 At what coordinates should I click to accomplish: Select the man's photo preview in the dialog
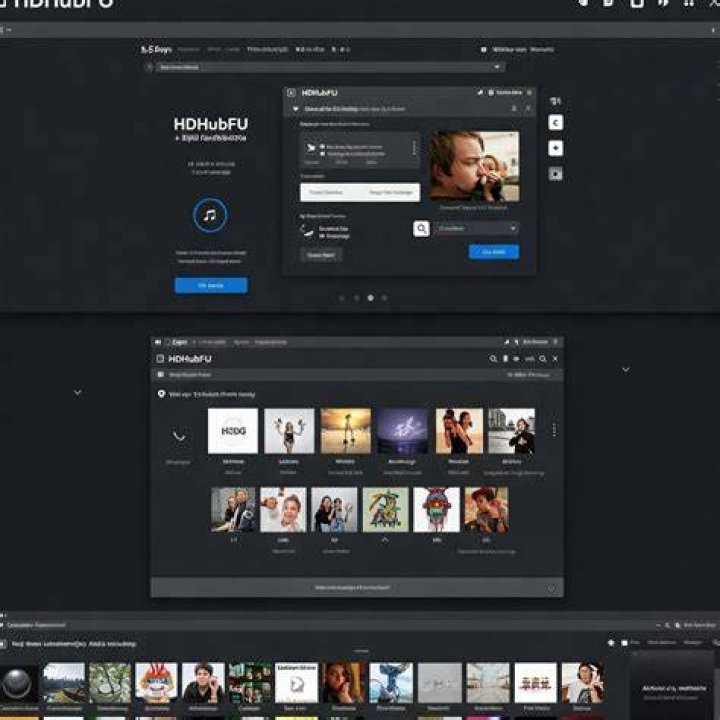coord(474,166)
